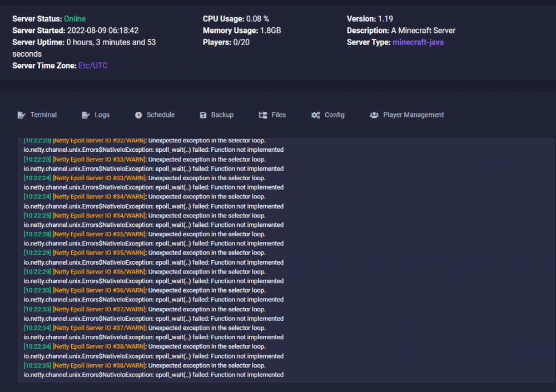Go to the Backup tab
This screenshot has width=556, height=392.
[x=217, y=115]
